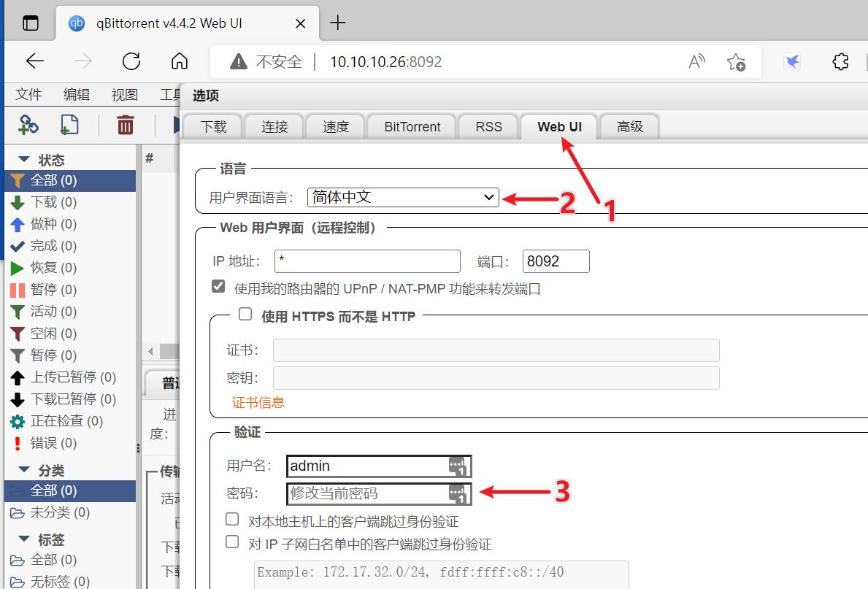Click the delete torrent trash icon
This screenshot has height=589, width=868.
click(x=124, y=125)
